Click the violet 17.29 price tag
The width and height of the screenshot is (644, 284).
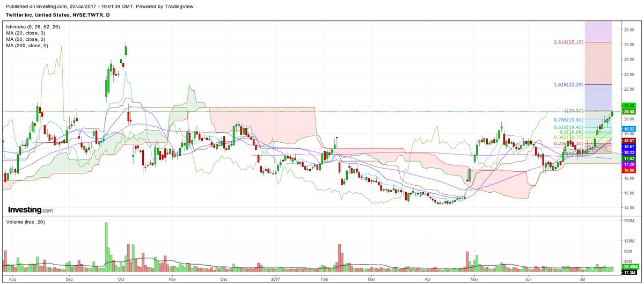pyautogui.click(x=628, y=164)
